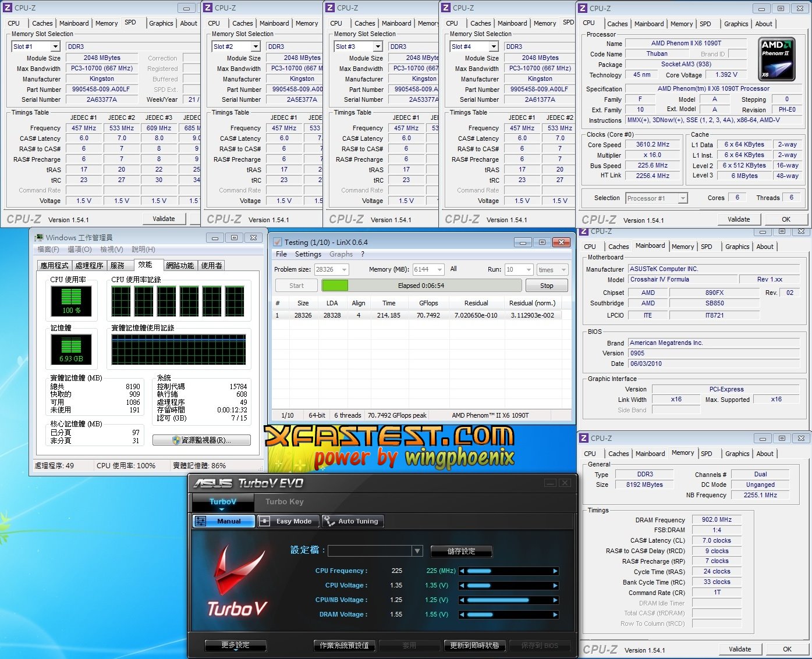This screenshot has height=659, width=812.
Task: Open the LinX Memory (MiB) dropdown
Action: [x=439, y=270]
